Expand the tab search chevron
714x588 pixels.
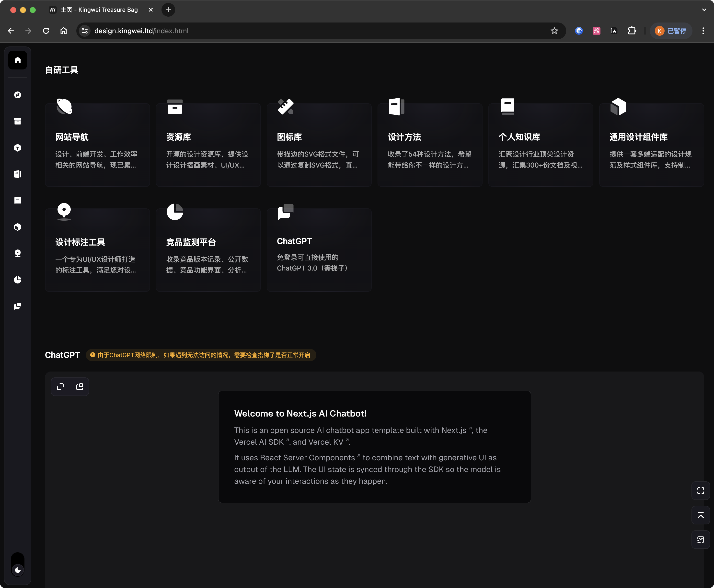(704, 10)
